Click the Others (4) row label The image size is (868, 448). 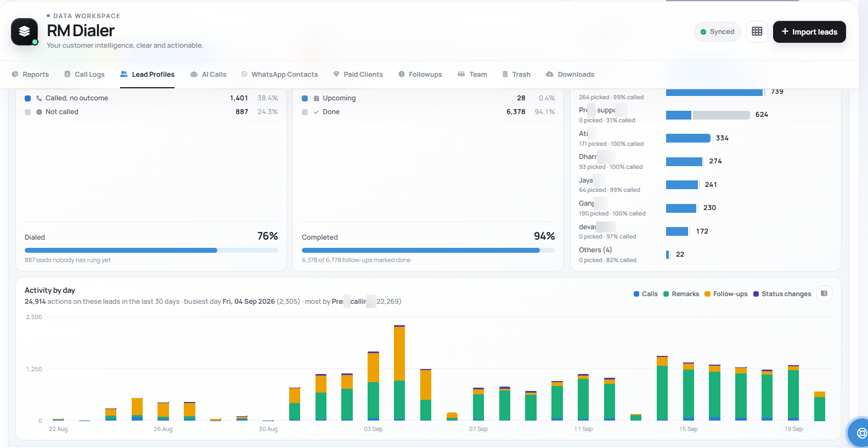595,250
